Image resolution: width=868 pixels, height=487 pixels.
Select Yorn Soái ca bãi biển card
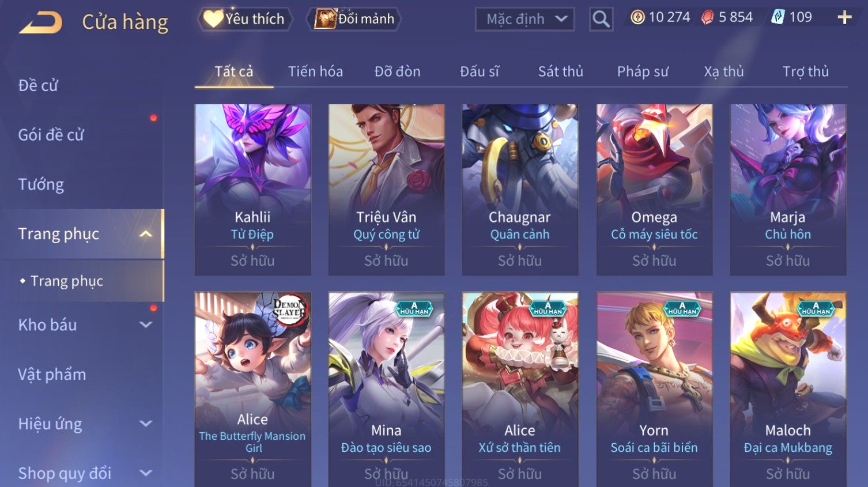point(654,390)
